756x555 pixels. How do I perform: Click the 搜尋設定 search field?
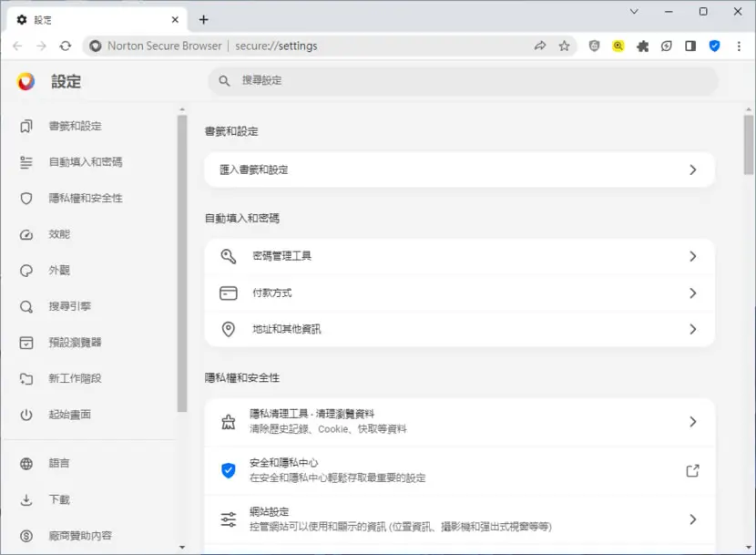tap(463, 80)
